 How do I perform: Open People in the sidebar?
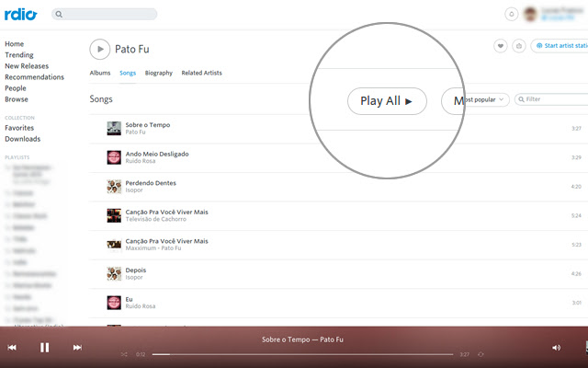[16, 88]
